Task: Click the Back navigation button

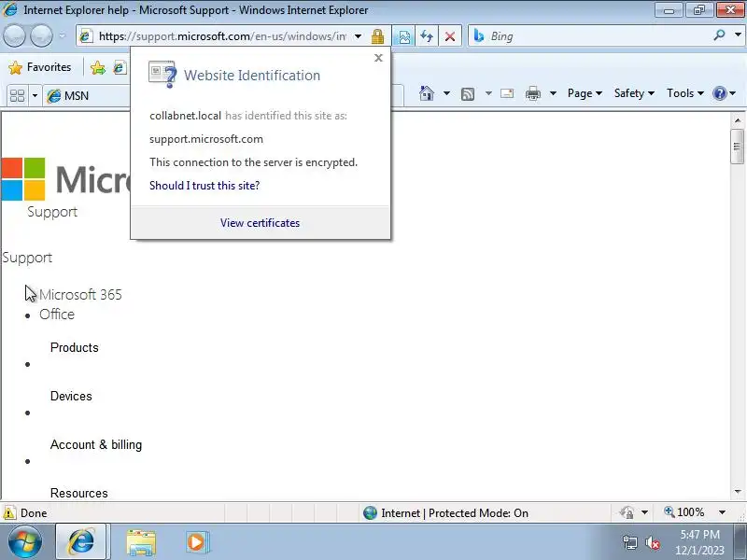Action: [x=14, y=36]
